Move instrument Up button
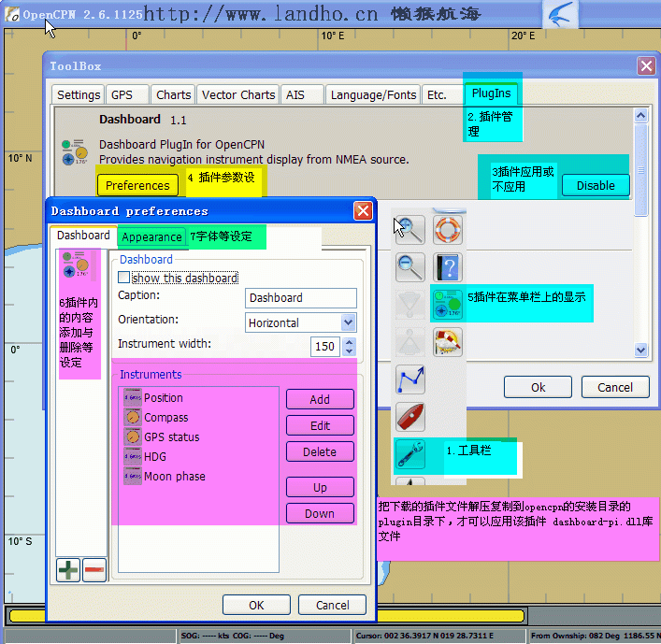Viewport: 661px width, 644px height. [320, 487]
